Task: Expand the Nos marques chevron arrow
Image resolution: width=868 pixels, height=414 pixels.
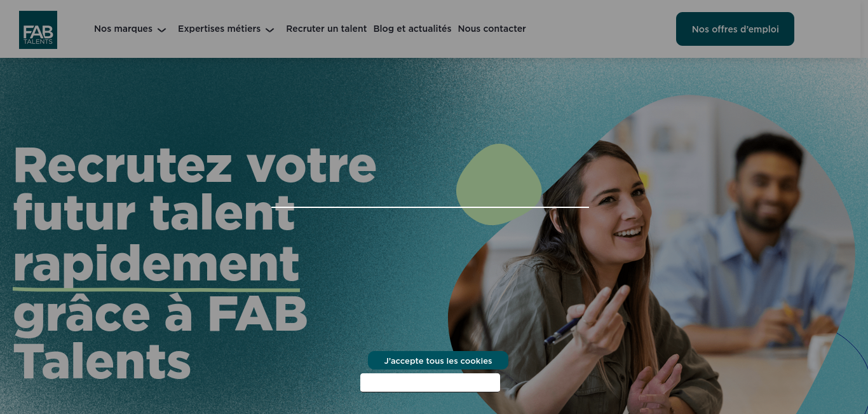Action: [161, 30]
